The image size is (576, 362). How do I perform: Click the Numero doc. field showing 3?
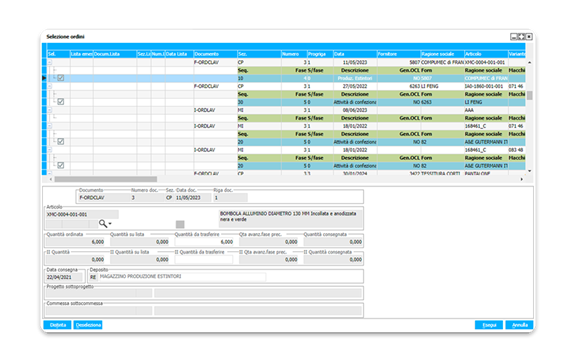[148, 198]
